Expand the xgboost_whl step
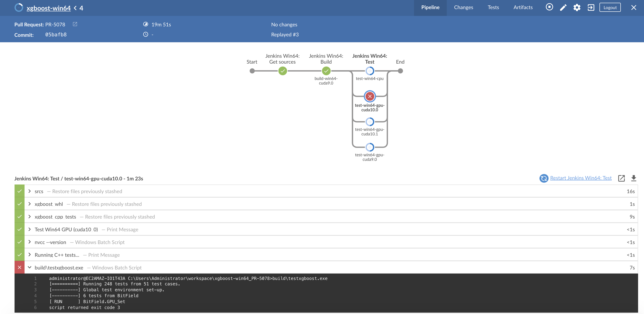This screenshot has width=644, height=314. [x=30, y=204]
